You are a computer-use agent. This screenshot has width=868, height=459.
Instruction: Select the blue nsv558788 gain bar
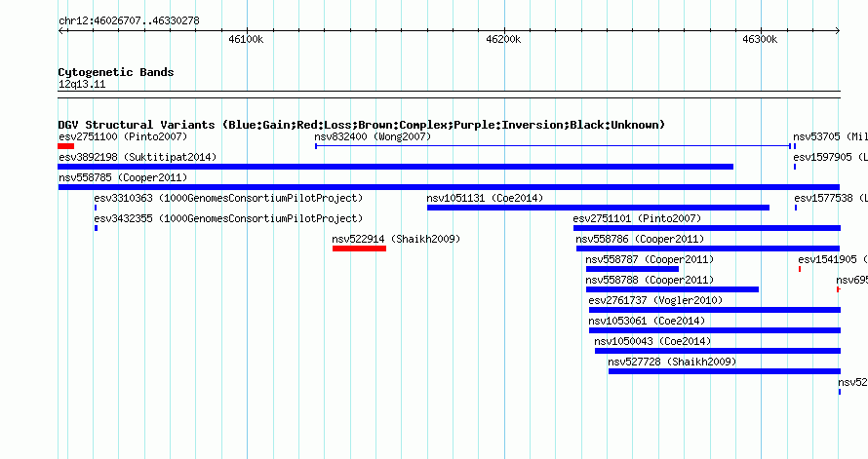click(x=672, y=289)
